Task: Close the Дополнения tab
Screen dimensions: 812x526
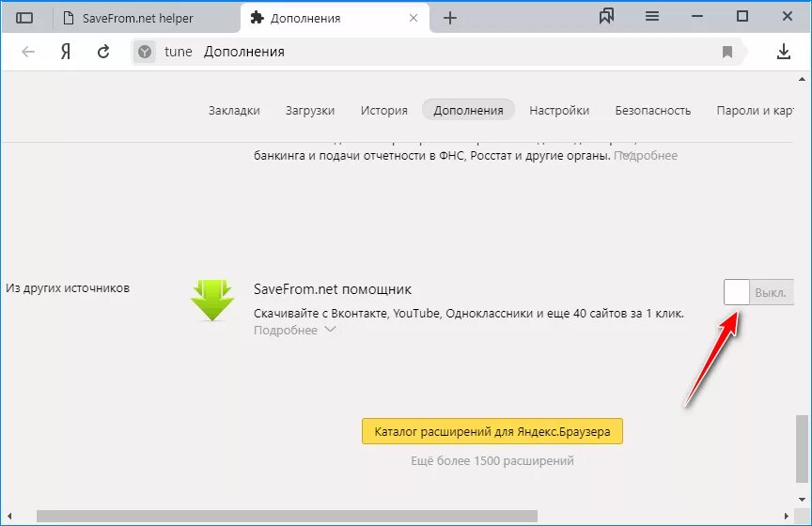Action: click(x=414, y=18)
